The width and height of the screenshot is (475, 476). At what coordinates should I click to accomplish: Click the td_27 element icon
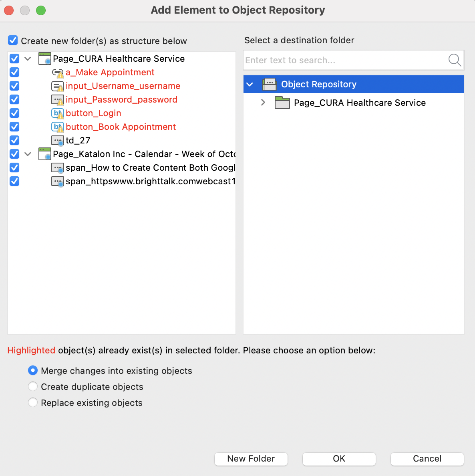(58, 141)
